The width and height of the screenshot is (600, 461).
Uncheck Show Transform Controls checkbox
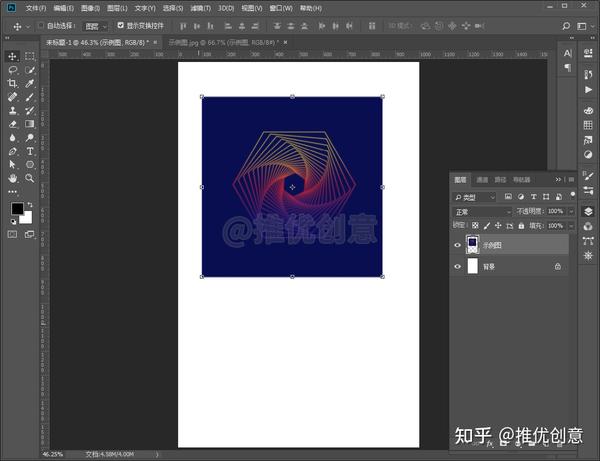[121, 25]
